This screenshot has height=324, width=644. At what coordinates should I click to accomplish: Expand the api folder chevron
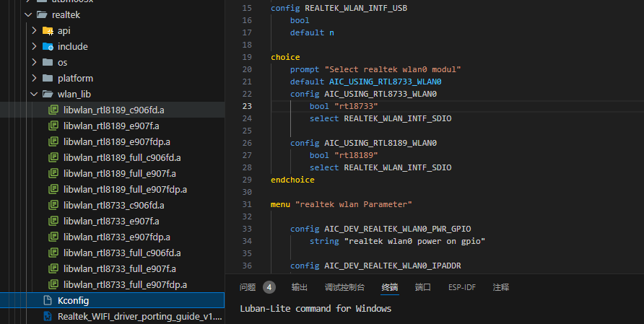[34, 30]
